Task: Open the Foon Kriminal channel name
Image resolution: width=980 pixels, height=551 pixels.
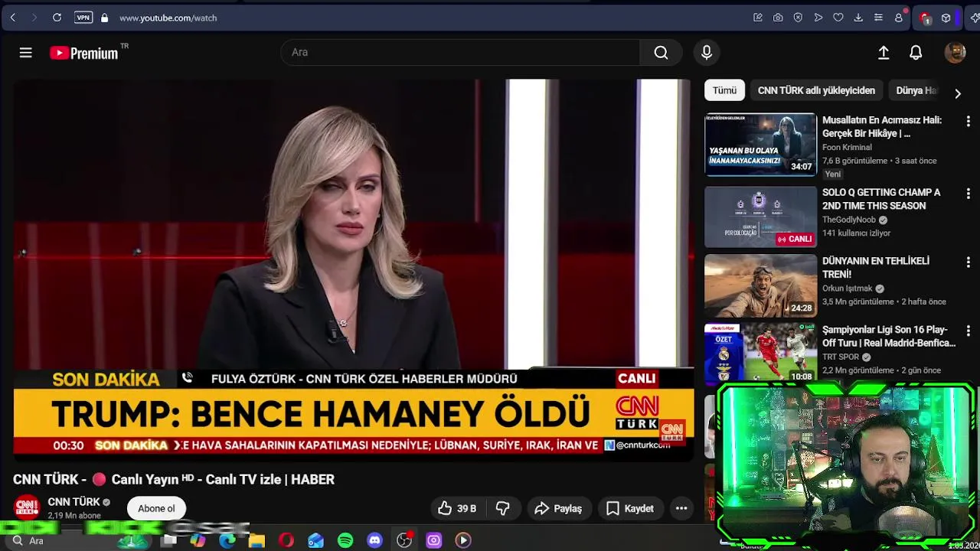Action: (847, 147)
